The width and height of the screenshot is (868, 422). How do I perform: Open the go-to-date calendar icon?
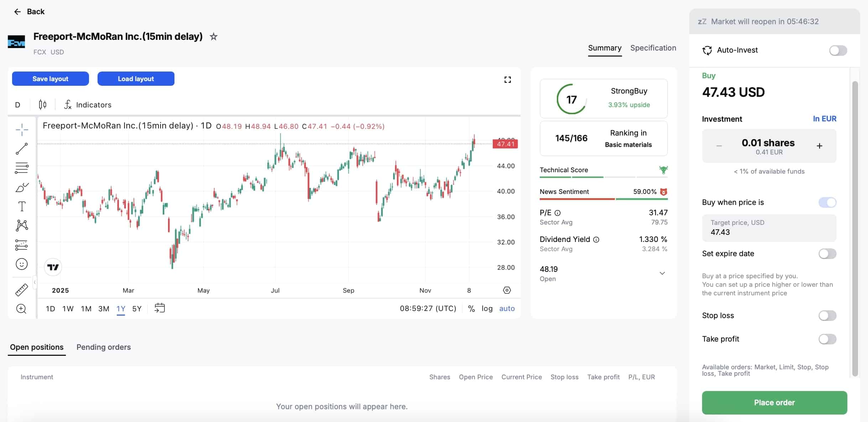(x=160, y=308)
